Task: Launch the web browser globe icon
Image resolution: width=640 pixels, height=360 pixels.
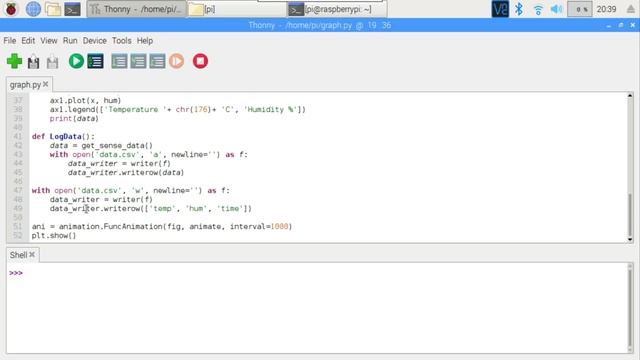Action: pyautogui.click(x=33, y=9)
